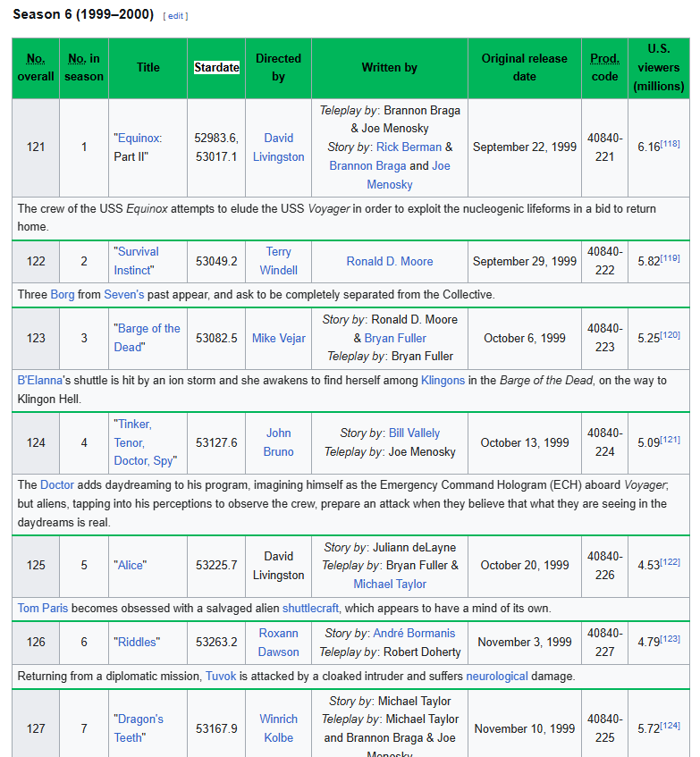This screenshot has height=757, width=700.
Task: Click the "No. overall" column header
Action: point(36,68)
